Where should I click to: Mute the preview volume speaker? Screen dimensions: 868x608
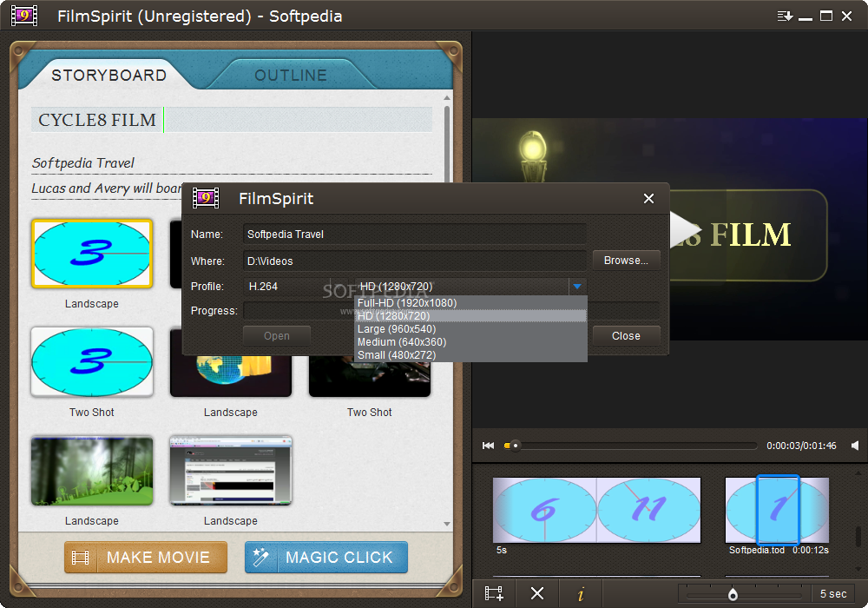click(855, 446)
